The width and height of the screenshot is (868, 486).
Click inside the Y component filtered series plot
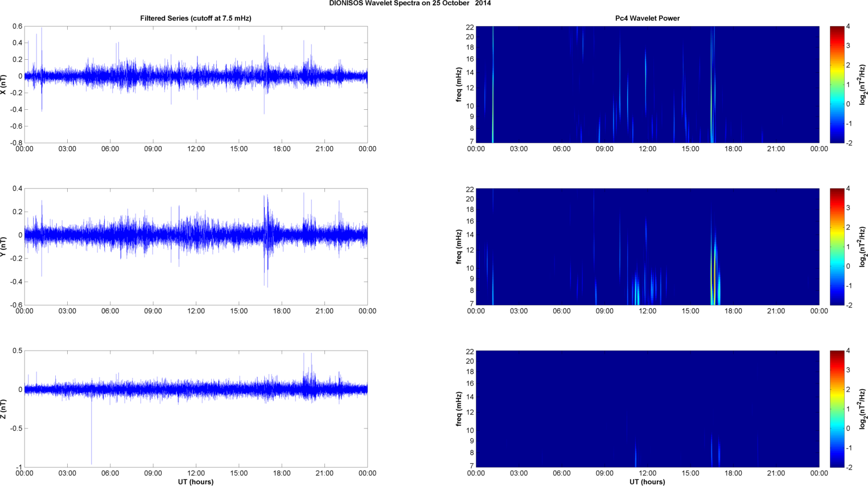pos(196,246)
